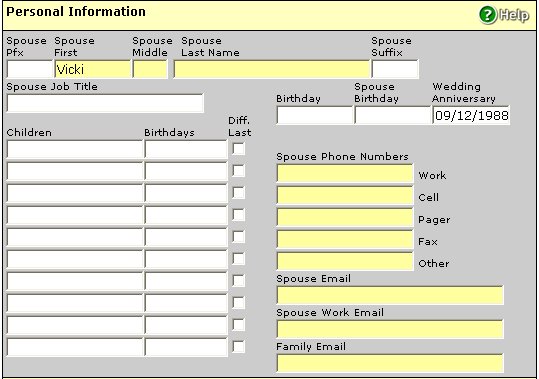The width and height of the screenshot is (539, 379).
Task: Focus the fifth child Birthdays field
Action: coord(186,237)
